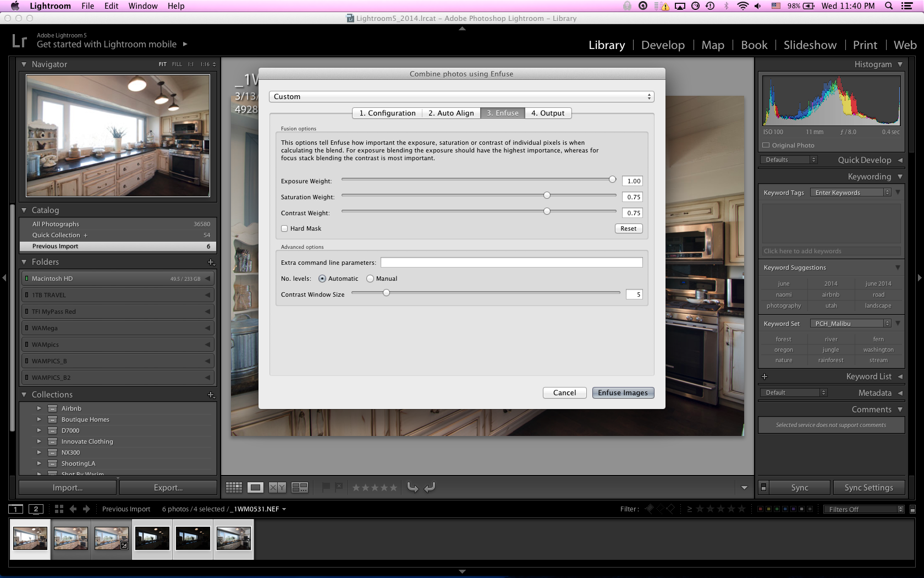Go back with filmstrip left arrow
The height and width of the screenshot is (578, 924).
(73, 509)
